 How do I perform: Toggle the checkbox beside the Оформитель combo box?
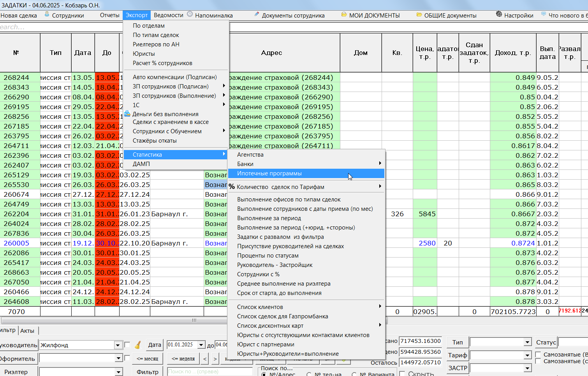click(x=127, y=358)
